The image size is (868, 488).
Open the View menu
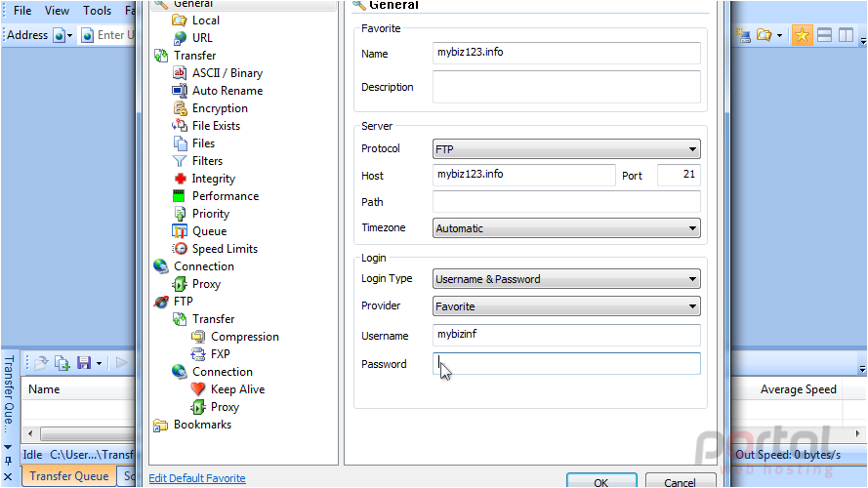click(x=57, y=11)
